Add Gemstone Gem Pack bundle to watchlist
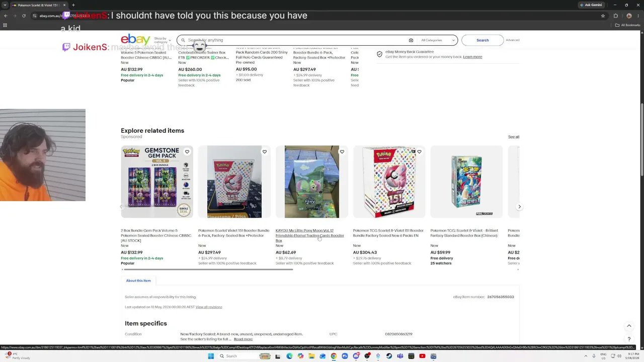The width and height of the screenshot is (644, 362). click(x=187, y=152)
